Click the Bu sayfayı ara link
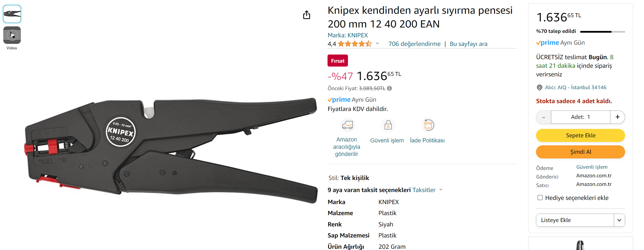The image size is (644, 250). point(468,44)
